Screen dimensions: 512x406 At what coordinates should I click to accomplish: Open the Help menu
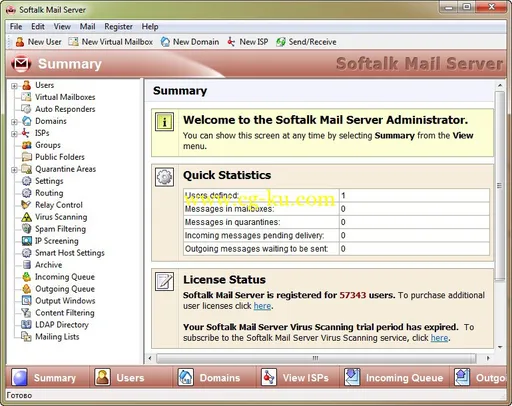point(150,27)
